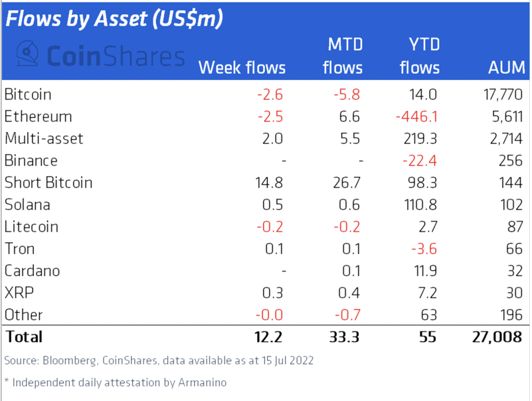Click the Total AUM value 27,008

497,337
